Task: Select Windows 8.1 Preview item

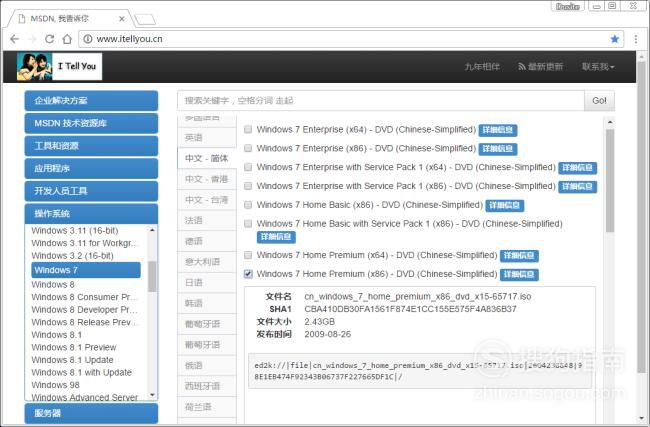Action: click(x=74, y=347)
